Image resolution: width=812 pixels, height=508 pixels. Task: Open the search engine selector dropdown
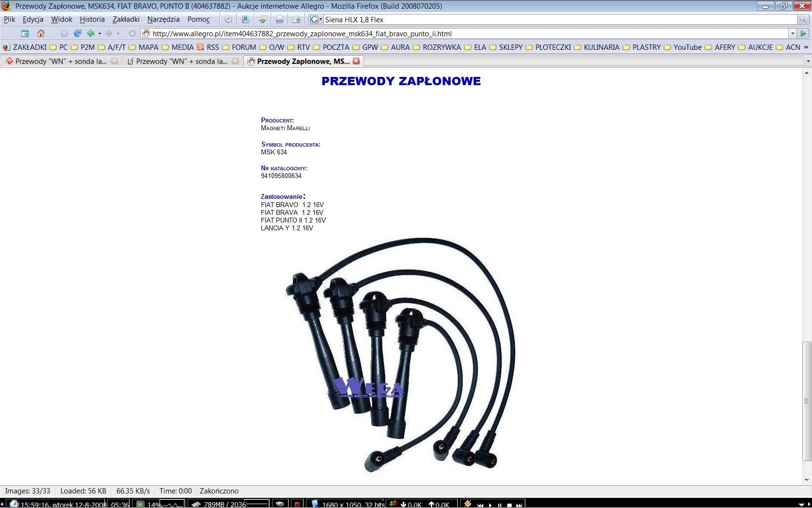coord(316,19)
